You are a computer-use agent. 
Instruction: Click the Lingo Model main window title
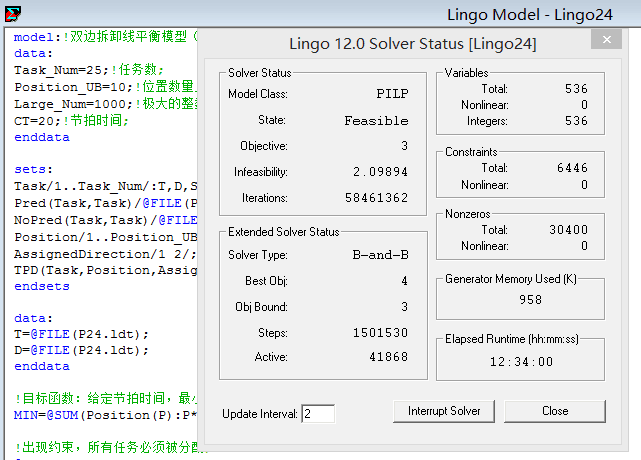[x=518, y=14]
